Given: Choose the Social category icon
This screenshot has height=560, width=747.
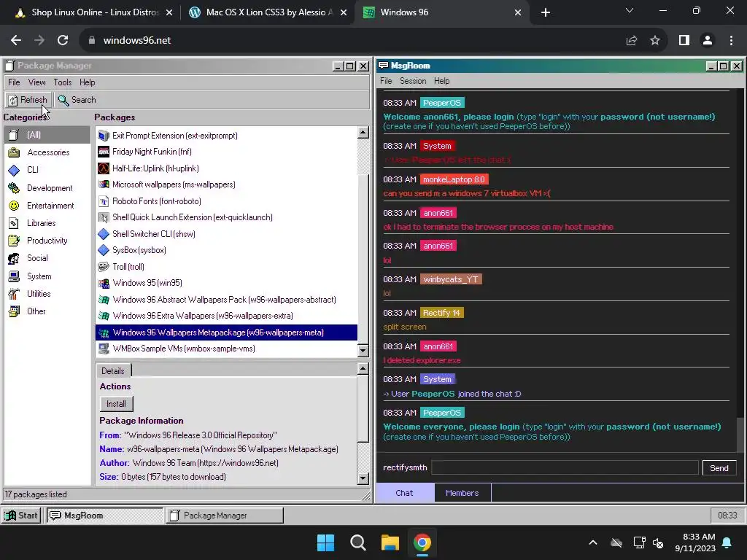Looking at the screenshot, I should [14, 259].
